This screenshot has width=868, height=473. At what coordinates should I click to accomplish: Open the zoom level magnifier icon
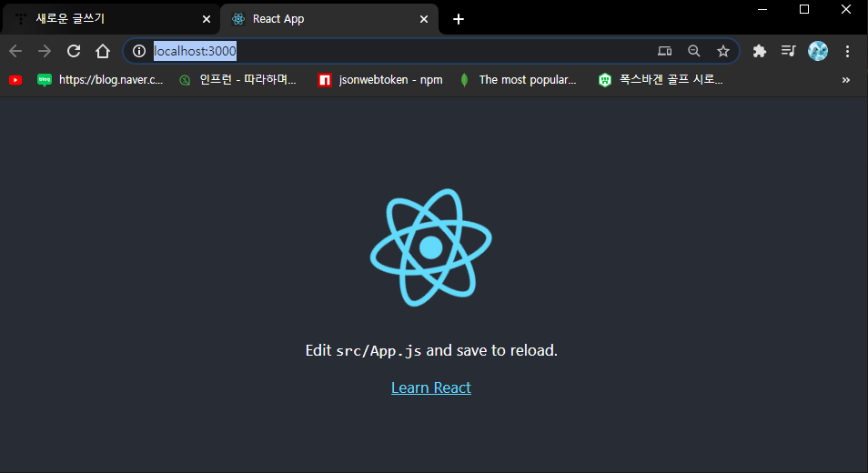pos(693,51)
